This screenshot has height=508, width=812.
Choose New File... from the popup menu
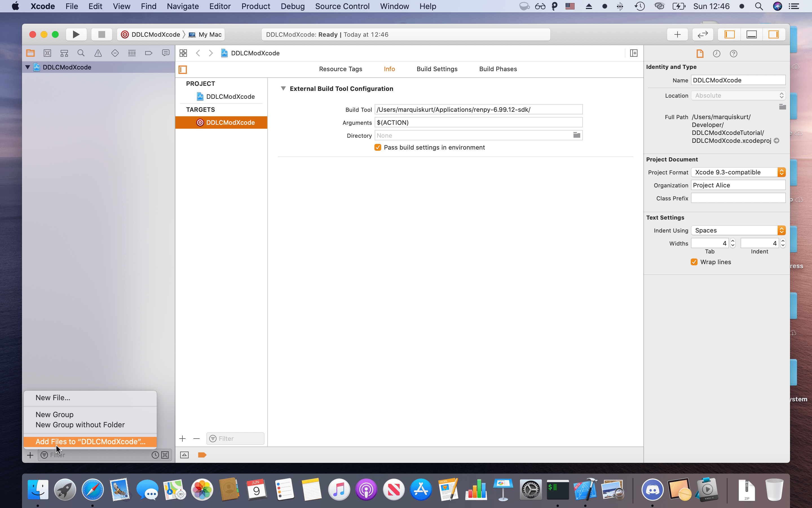pyautogui.click(x=90, y=397)
